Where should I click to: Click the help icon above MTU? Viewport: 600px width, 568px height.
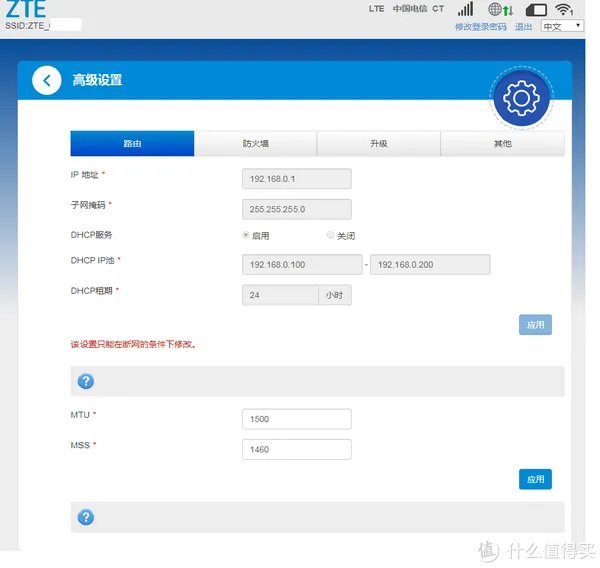pyautogui.click(x=86, y=381)
